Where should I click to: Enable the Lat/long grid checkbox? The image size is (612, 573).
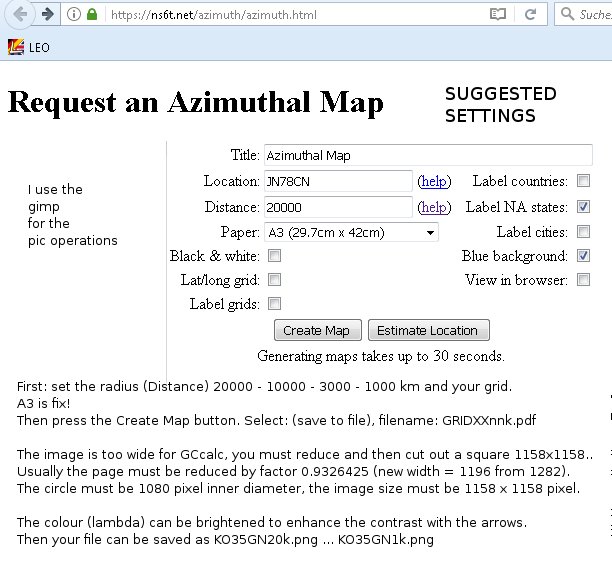[274, 280]
